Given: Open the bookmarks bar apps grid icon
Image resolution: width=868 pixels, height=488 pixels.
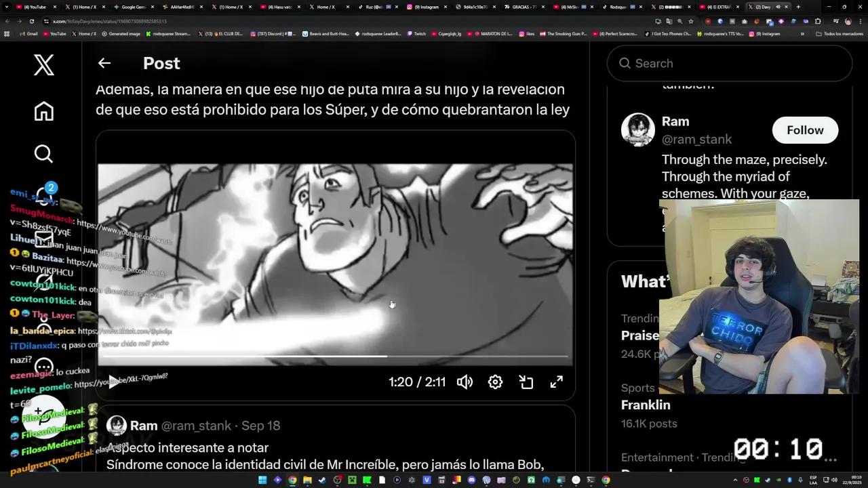Looking at the screenshot, I should [x=7, y=33].
